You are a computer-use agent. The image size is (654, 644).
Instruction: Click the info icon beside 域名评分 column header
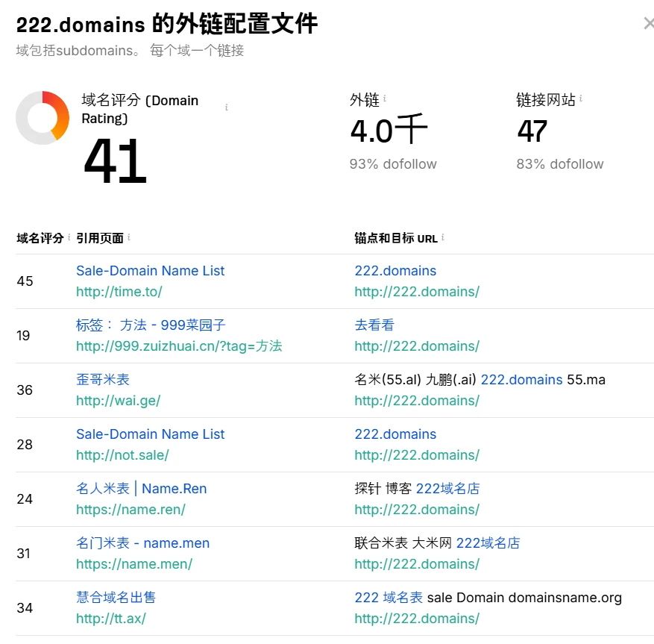click(69, 238)
